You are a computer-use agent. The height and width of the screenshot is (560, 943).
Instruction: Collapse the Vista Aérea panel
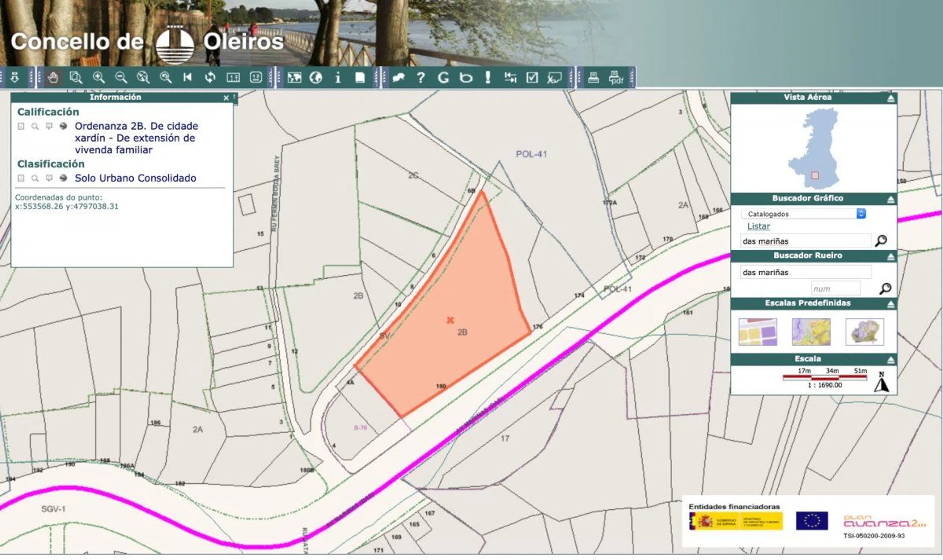click(x=890, y=99)
